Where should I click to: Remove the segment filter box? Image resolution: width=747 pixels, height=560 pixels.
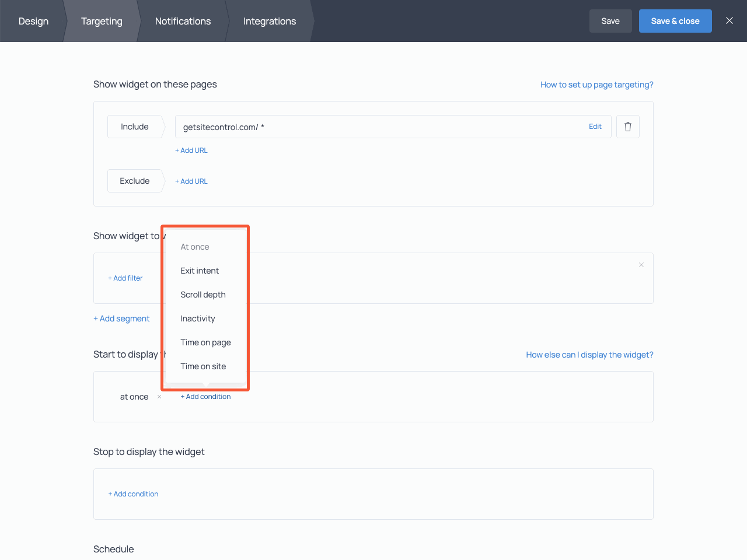641,265
